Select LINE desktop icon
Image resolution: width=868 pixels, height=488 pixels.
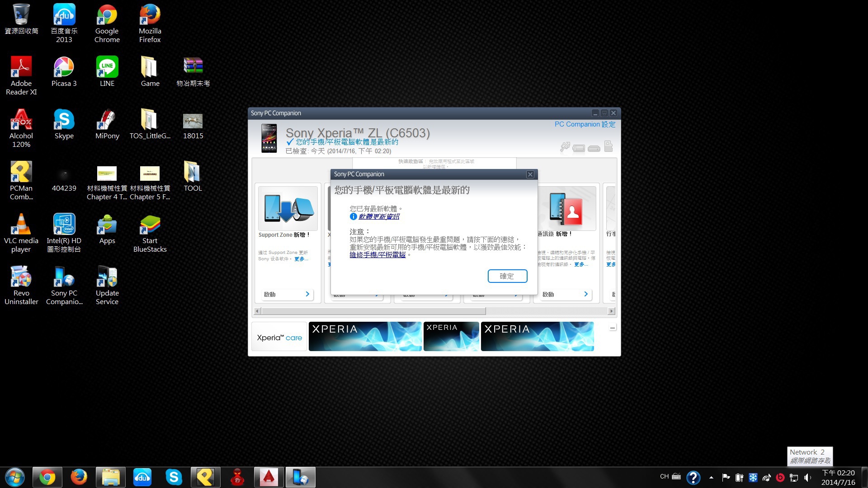[107, 71]
